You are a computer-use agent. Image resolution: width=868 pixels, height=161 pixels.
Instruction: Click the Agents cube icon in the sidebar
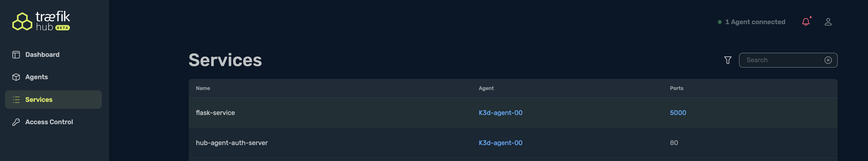pos(16,77)
